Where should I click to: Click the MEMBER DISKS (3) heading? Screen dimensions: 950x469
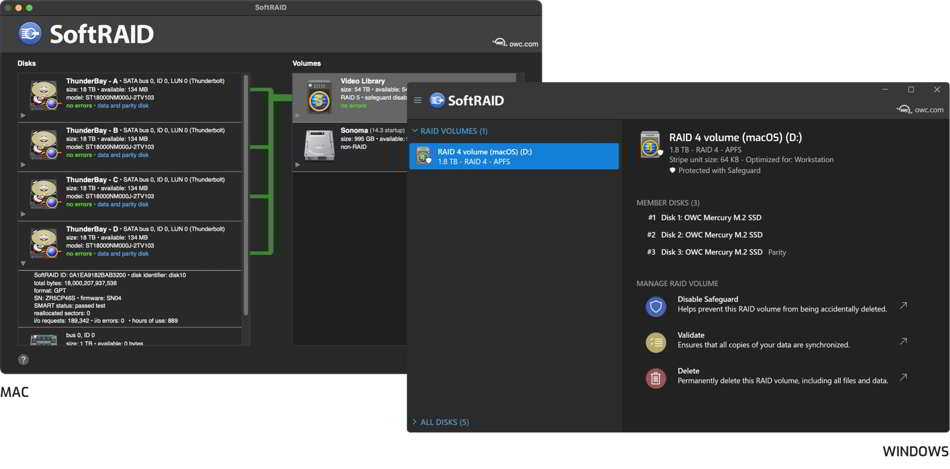click(668, 202)
